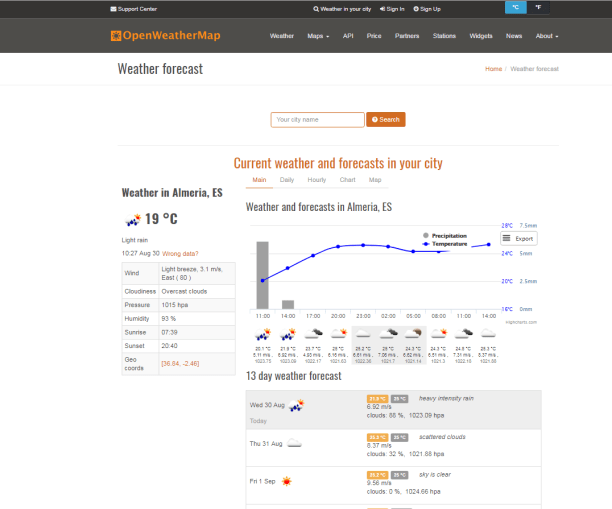
Task: Click the current light rain icon beside 19 °C
Action: click(x=132, y=220)
